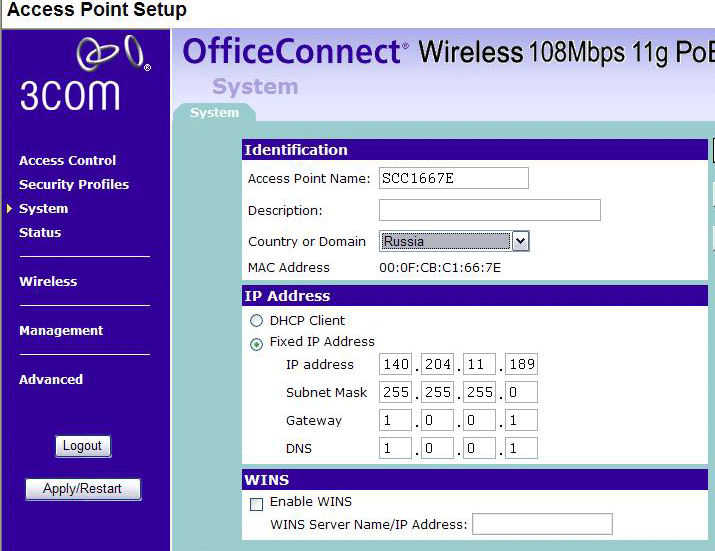This screenshot has height=551, width=715.
Task: Click the WINS section header
Action: point(475,480)
